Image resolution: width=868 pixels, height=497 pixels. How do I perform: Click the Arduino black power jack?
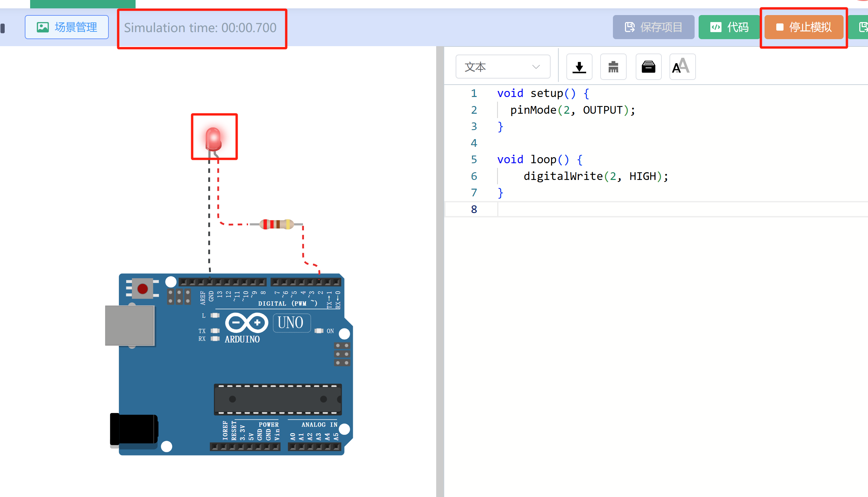tap(134, 429)
